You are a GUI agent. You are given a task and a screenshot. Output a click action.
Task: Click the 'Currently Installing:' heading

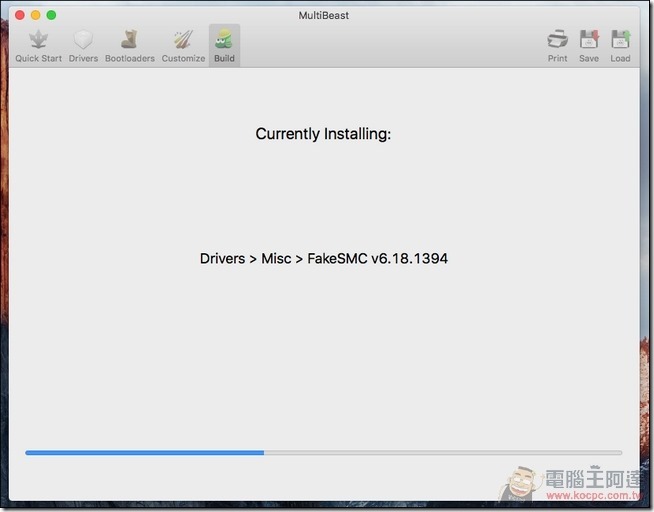point(323,134)
